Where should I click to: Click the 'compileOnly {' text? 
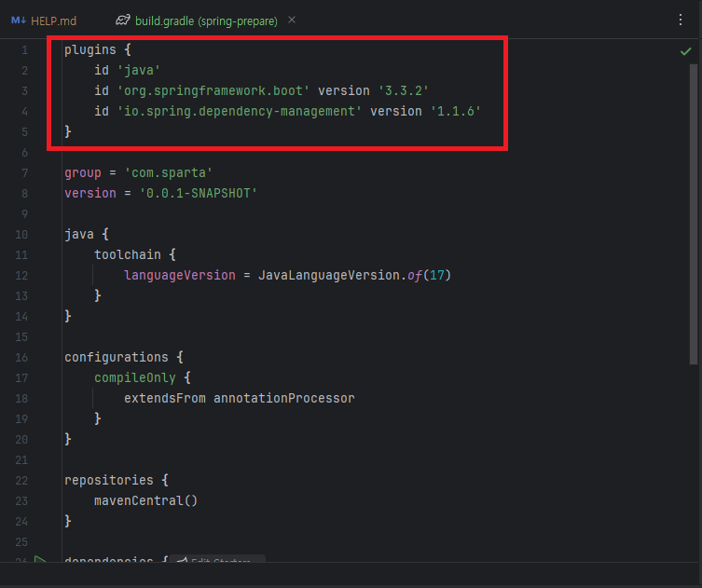[143, 377]
